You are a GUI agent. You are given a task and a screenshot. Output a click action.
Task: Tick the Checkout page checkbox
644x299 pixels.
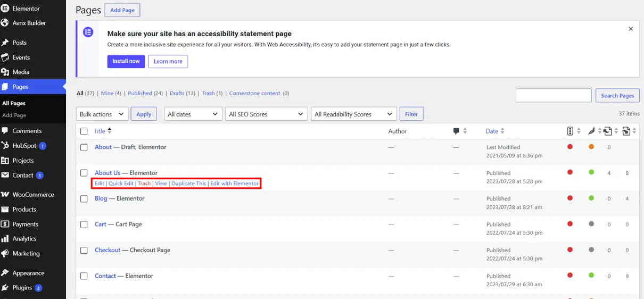[x=84, y=250]
